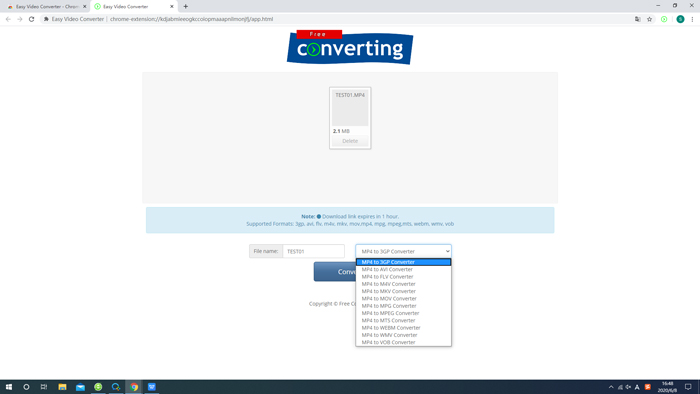The image size is (700, 394).
Task: Click the browser back arrow
Action: coord(8,19)
